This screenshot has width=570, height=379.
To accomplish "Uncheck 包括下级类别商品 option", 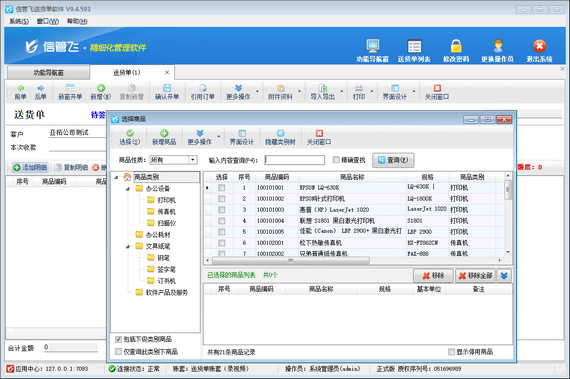I will (118, 339).
